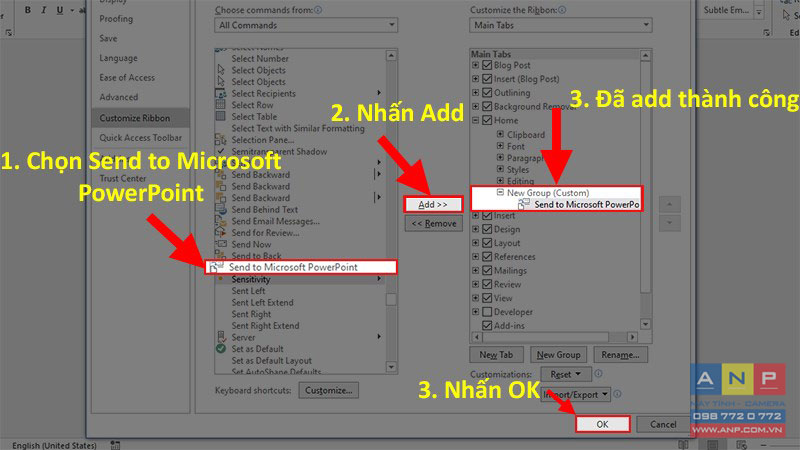Image resolution: width=800 pixels, height=450 pixels.
Task: Open the Language options category
Action: click(x=118, y=58)
